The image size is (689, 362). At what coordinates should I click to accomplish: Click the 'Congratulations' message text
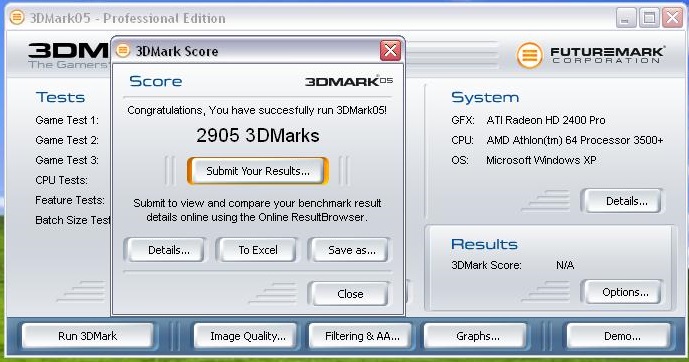(x=257, y=110)
